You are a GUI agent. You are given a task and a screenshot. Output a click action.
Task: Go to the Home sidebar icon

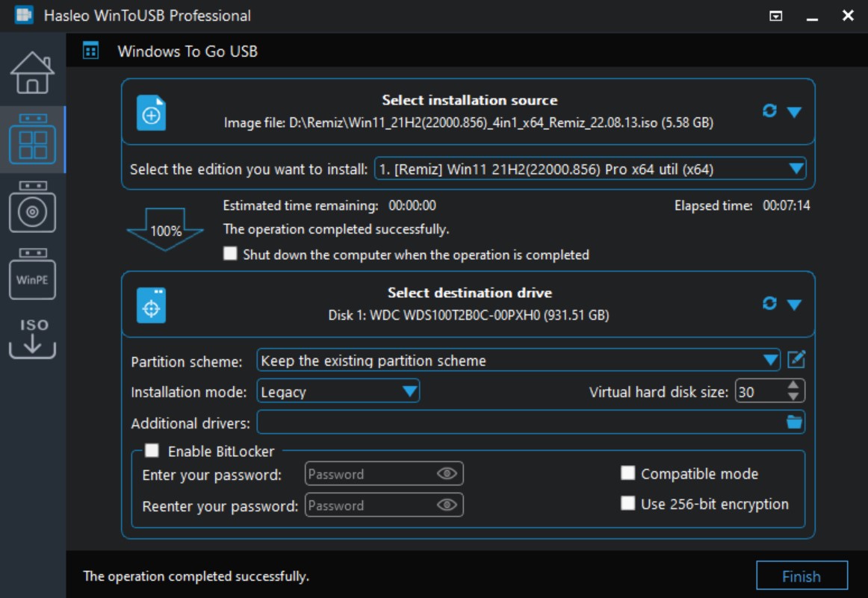pyautogui.click(x=32, y=72)
